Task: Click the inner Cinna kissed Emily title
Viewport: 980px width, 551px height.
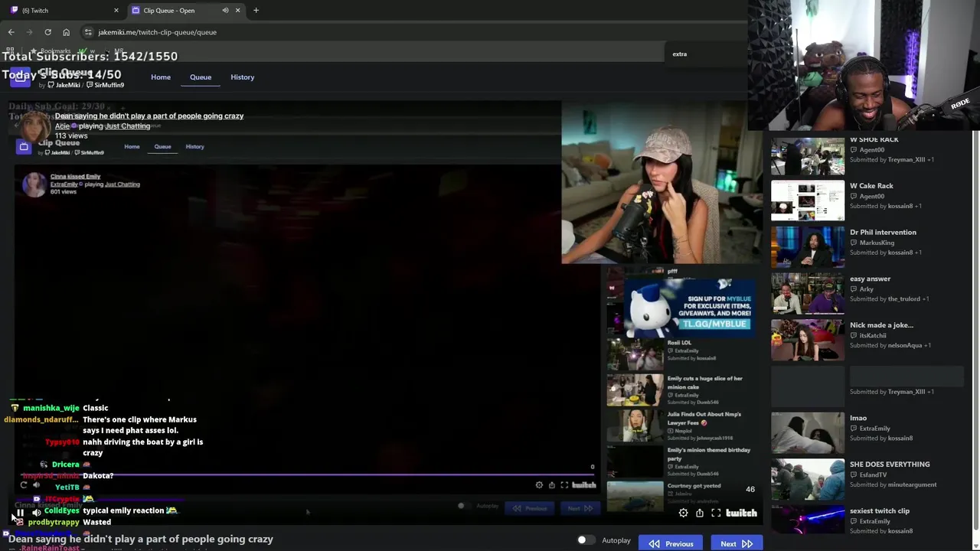Action: tap(75, 177)
